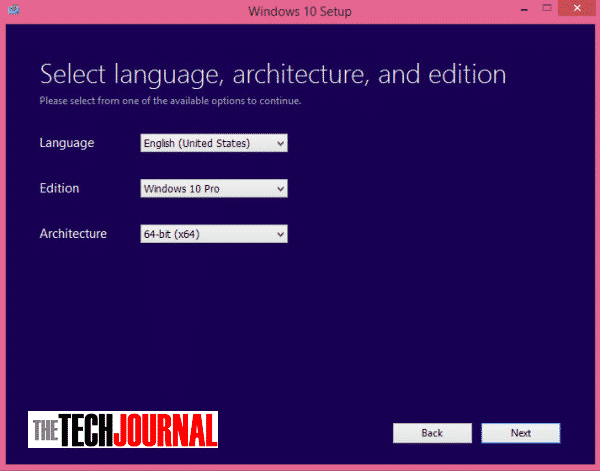The height and width of the screenshot is (471, 602).
Task: Go back with the Back button
Action: pyautogui.click(x=432, y=433)
